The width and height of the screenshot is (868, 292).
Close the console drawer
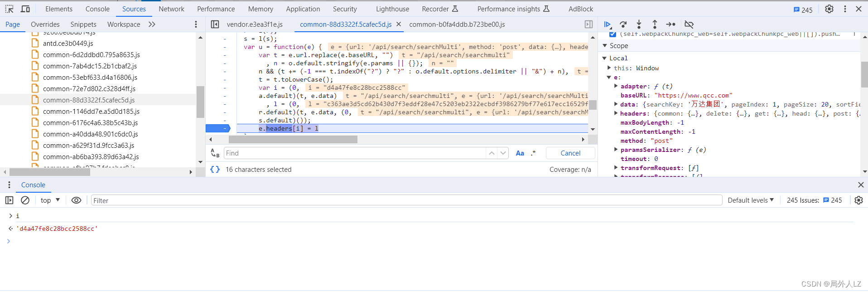861,185
